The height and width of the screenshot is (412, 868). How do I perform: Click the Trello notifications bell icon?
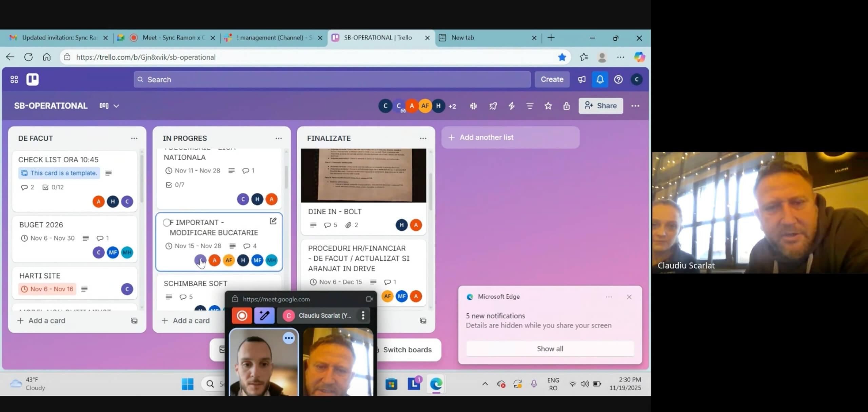click(600, 79)
